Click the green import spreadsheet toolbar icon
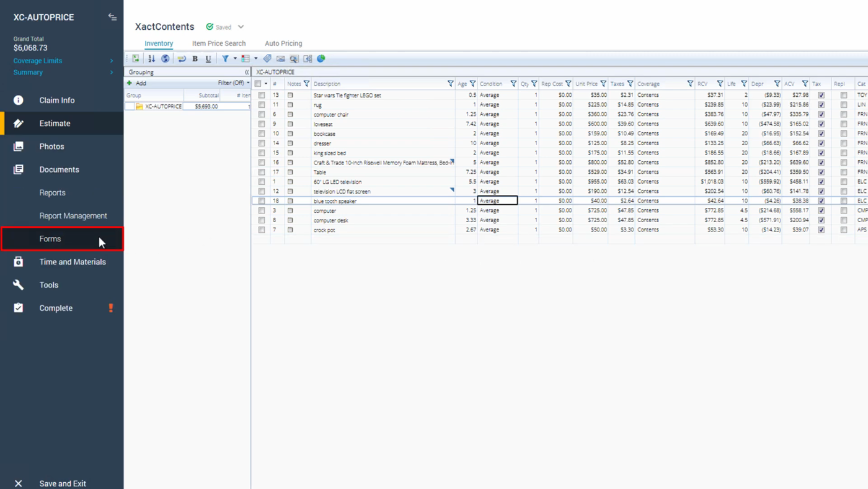The image size is (868, 489). click(136, 58)
